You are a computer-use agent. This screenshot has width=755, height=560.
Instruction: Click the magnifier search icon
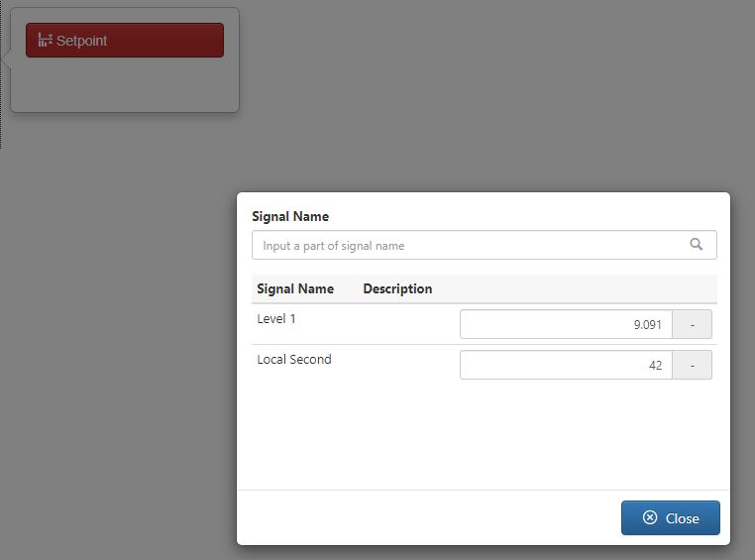[696, 244]
